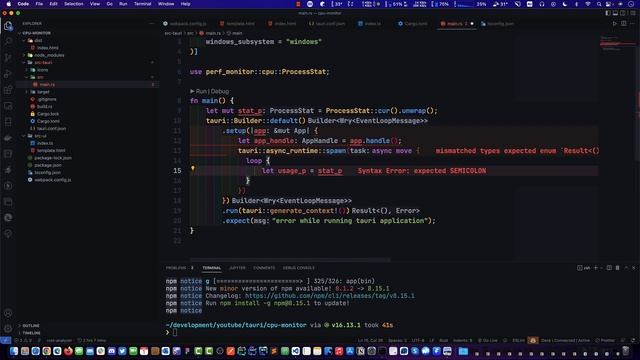
Task: Open the DEBUG CONSOLE panel tab
Action: (x=299, y=268)
